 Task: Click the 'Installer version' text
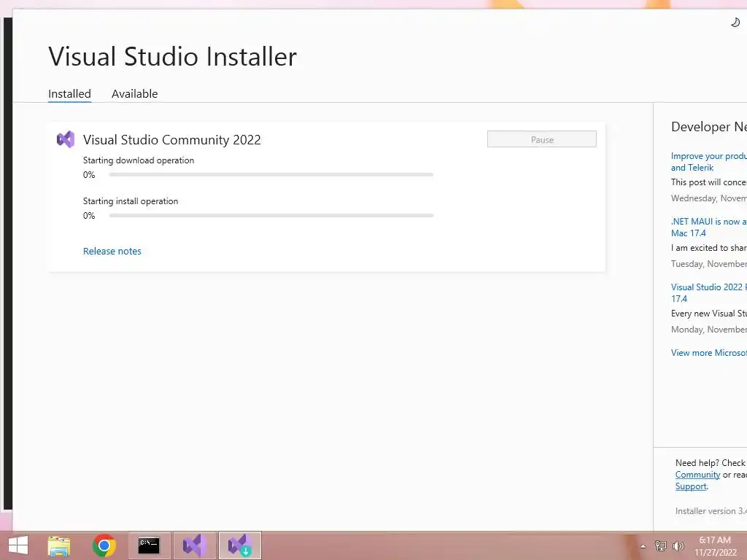point(711,511)
